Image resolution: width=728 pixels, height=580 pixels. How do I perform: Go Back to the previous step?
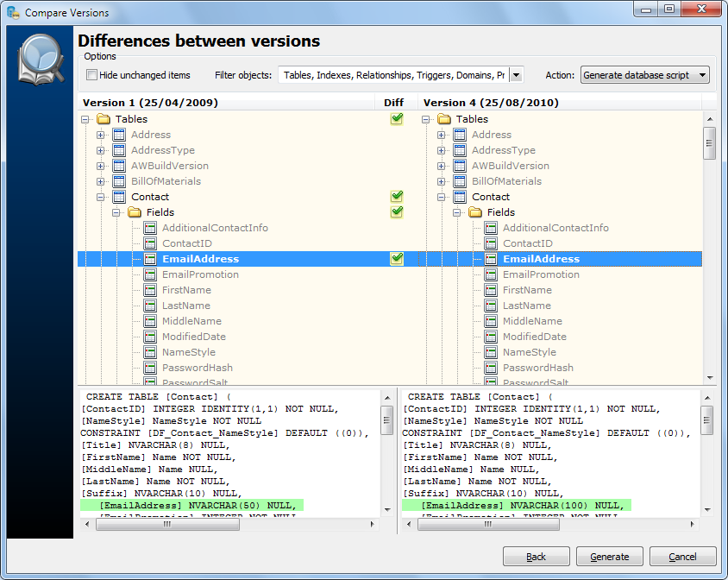point(536,557)
